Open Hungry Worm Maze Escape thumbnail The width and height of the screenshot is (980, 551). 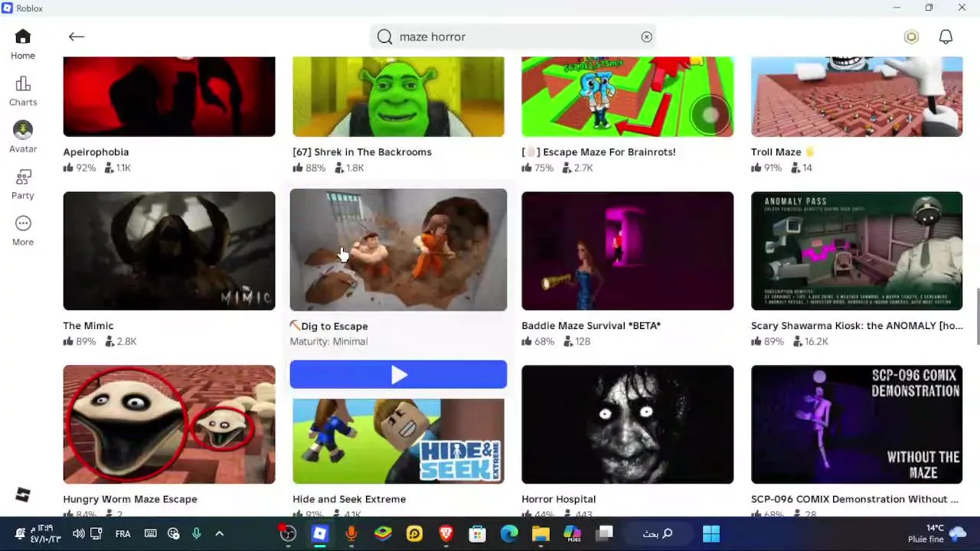(x=169, y=424)
